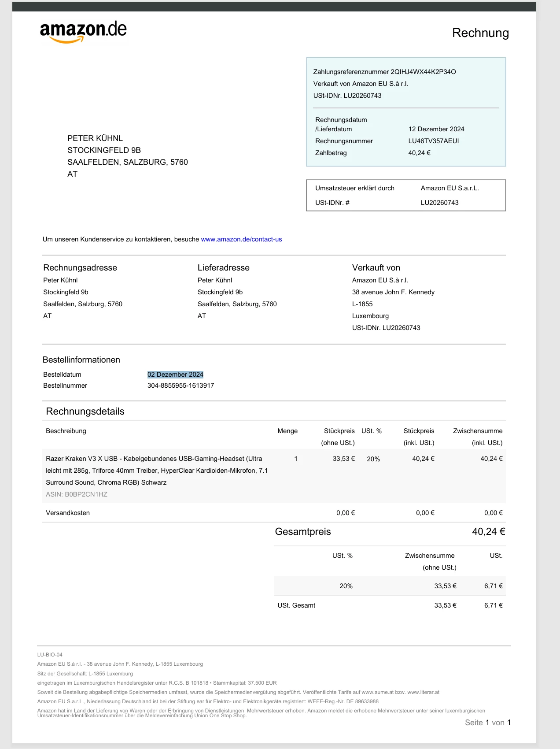Click the Beschreibung column header
Image resolution: width=560 pixels, height=749 pixels.
point(66,431)
